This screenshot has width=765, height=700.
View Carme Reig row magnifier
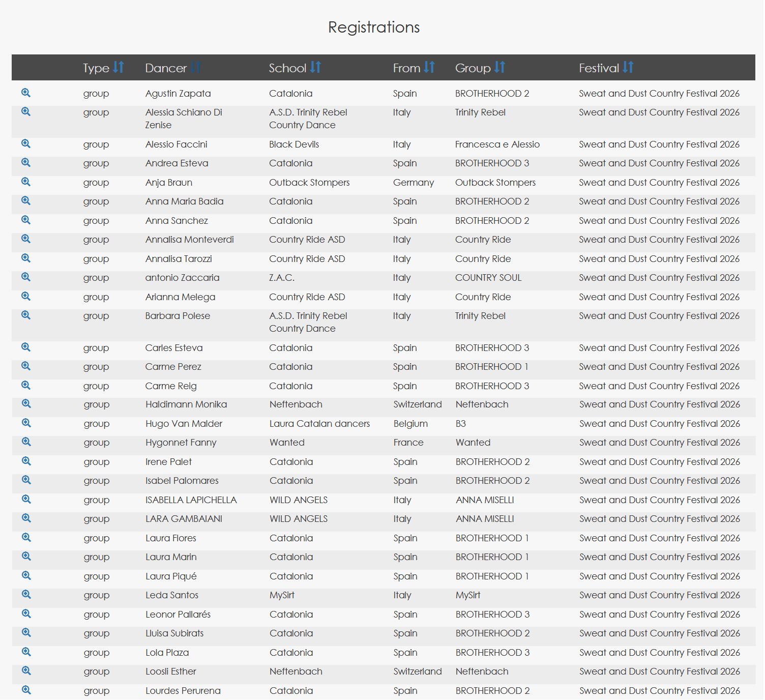pos(26,385)
